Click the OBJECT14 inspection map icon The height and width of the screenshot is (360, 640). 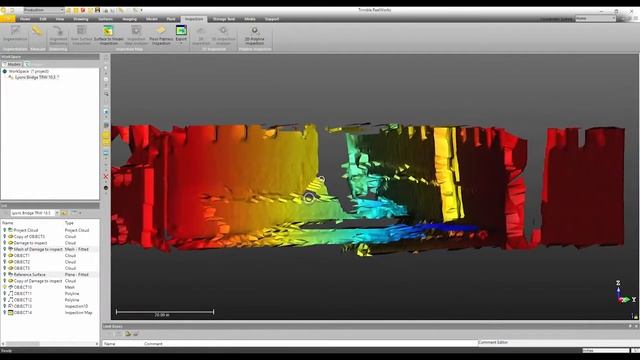point(11,313)
